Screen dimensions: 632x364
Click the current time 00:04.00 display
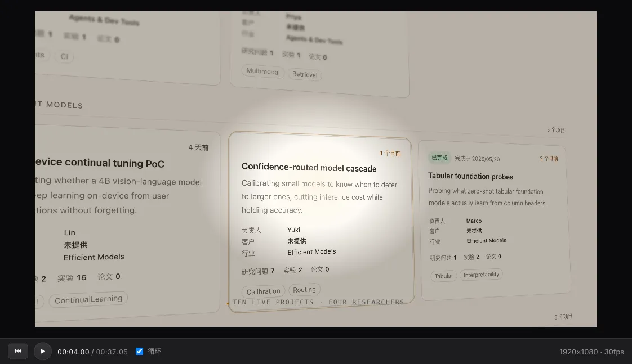[x=73, y=352]
